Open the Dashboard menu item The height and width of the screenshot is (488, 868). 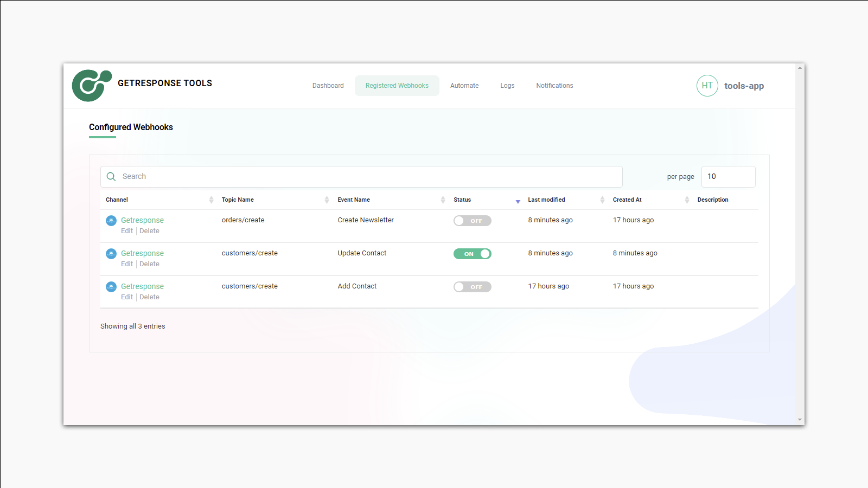328,85
